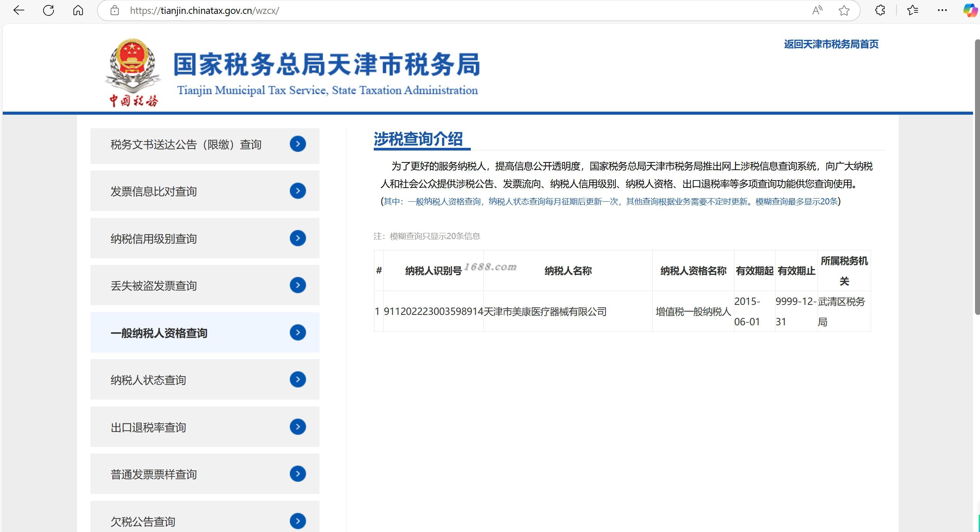Select 纳税人状态查询 menu item
The image size is (980, 532).
148,380
